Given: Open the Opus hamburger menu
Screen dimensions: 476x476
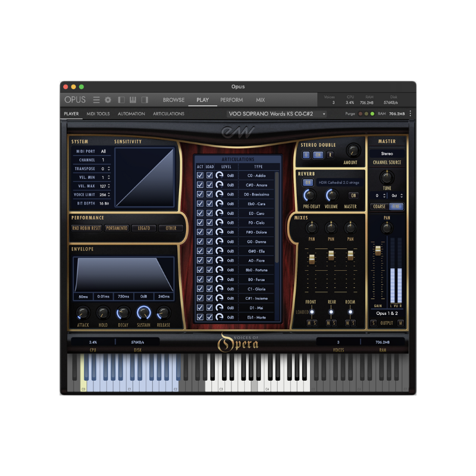Looking at the screenshot, I should point(96,100).
